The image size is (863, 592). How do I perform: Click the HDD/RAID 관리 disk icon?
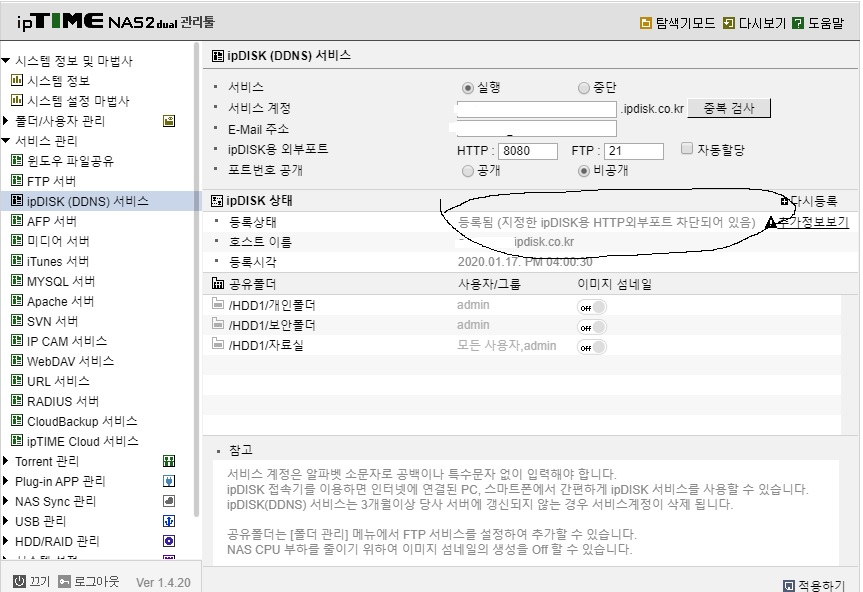point(169,541)
